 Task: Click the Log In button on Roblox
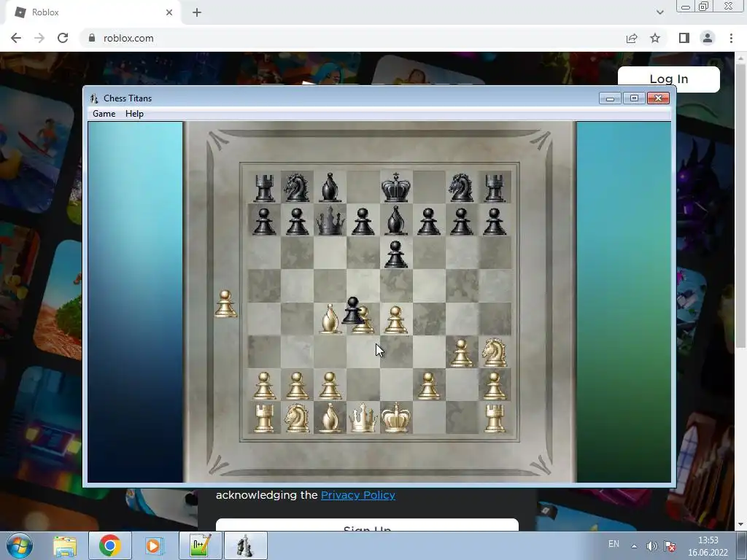668,79
